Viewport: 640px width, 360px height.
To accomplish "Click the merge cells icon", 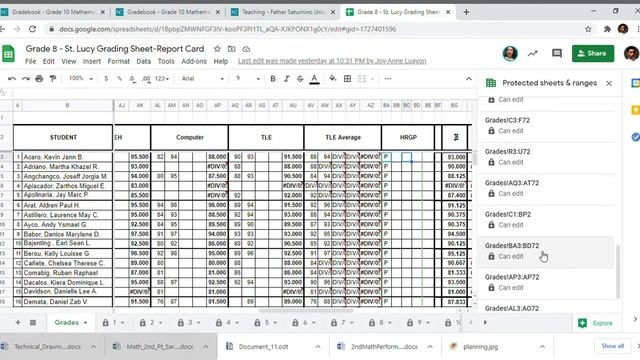I will tap(362, 78).
